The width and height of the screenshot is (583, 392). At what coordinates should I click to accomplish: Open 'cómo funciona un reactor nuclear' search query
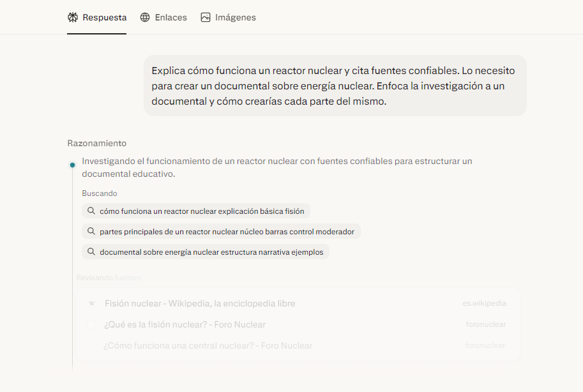tap(202, 211)
